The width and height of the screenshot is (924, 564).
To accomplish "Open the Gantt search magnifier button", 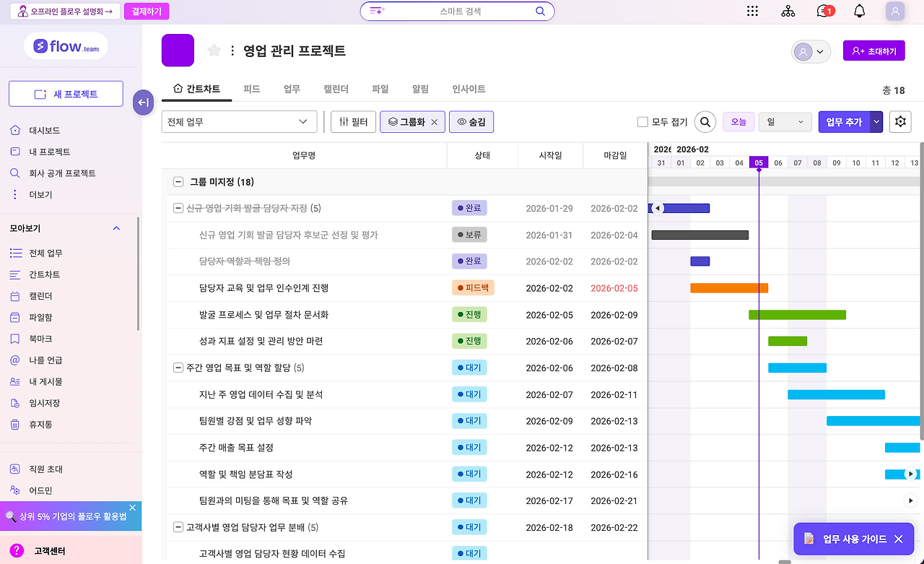I will point(705,122).
